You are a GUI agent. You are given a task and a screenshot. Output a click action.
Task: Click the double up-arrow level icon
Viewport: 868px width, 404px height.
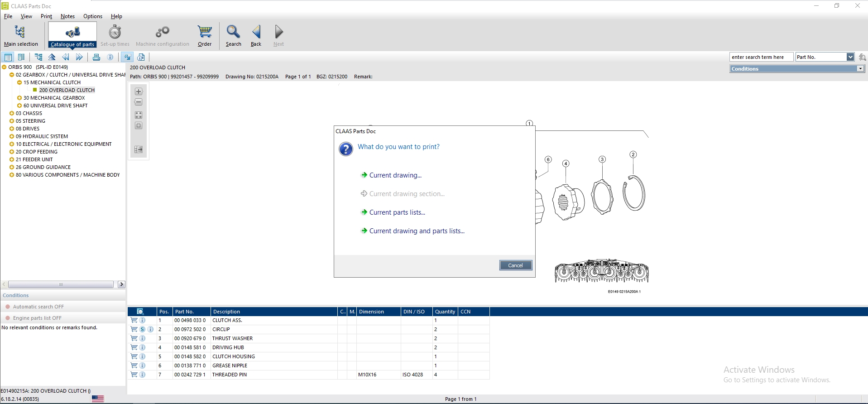[52, 57]
